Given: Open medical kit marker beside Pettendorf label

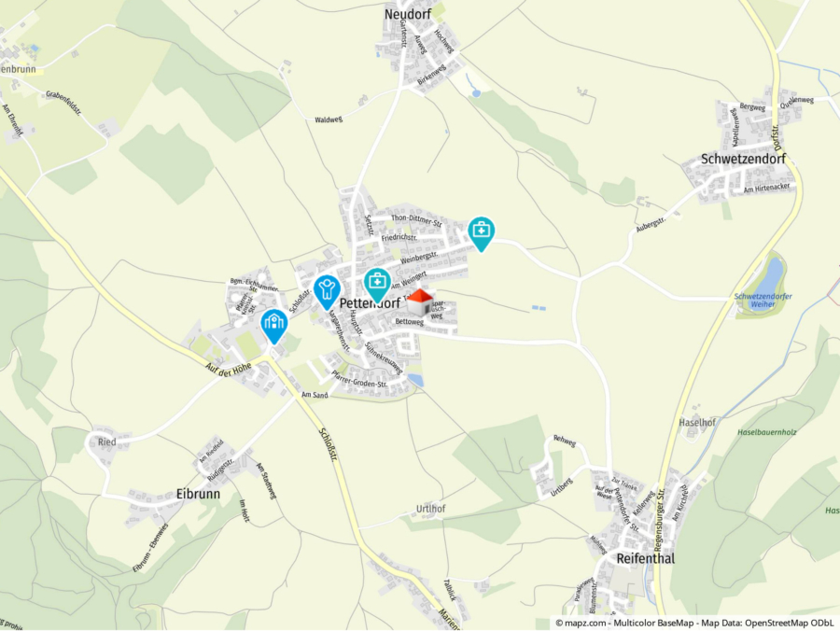Looking at the screenshot, I should 377,286.
